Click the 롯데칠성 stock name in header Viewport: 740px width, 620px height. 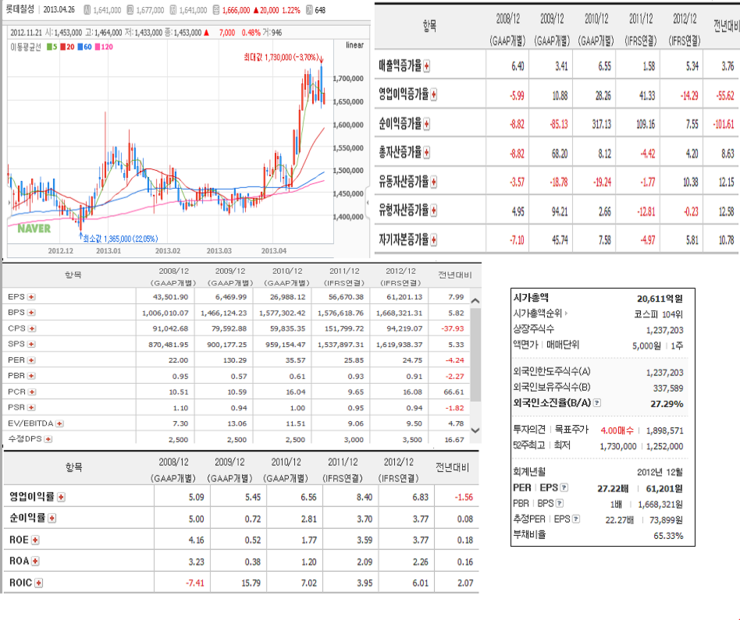[20, 9]
